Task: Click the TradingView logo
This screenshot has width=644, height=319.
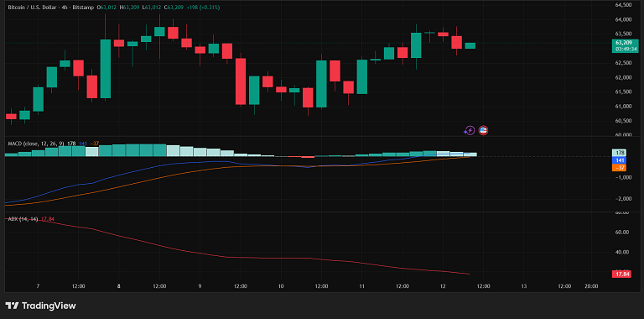Action: point(40,306)
